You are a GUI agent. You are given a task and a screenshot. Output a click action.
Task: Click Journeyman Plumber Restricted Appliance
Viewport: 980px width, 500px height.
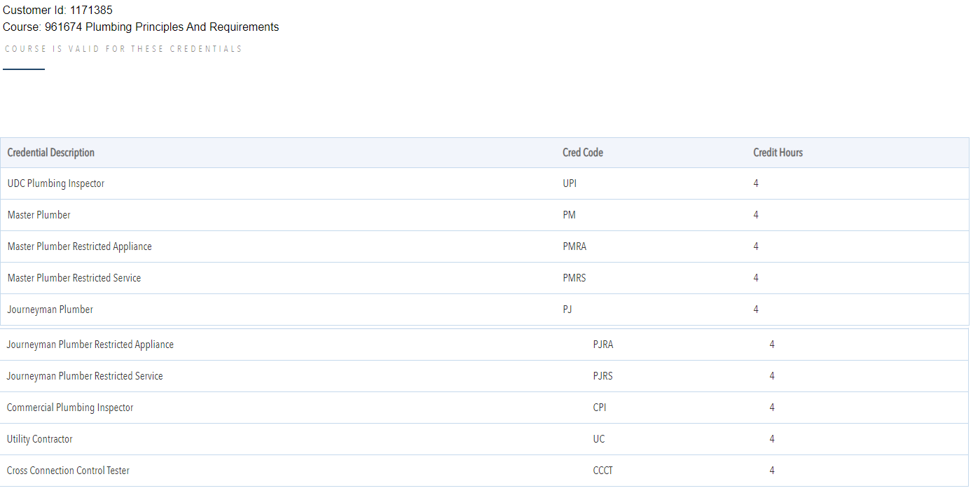(x=90, y=345)
